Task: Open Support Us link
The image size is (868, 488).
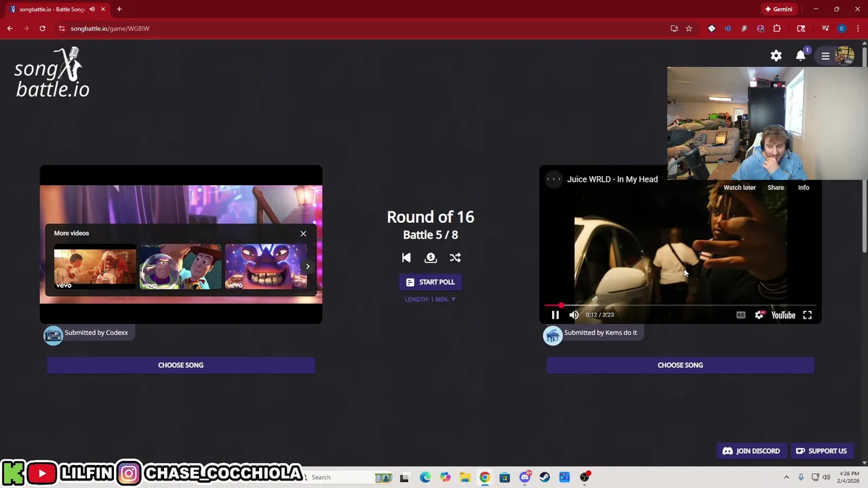Action: (821, 451)
